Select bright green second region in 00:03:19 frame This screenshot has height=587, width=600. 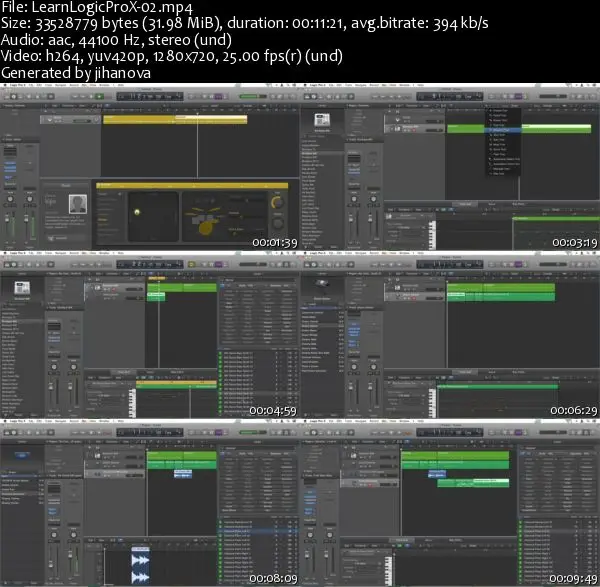click(x=556, y=129)
